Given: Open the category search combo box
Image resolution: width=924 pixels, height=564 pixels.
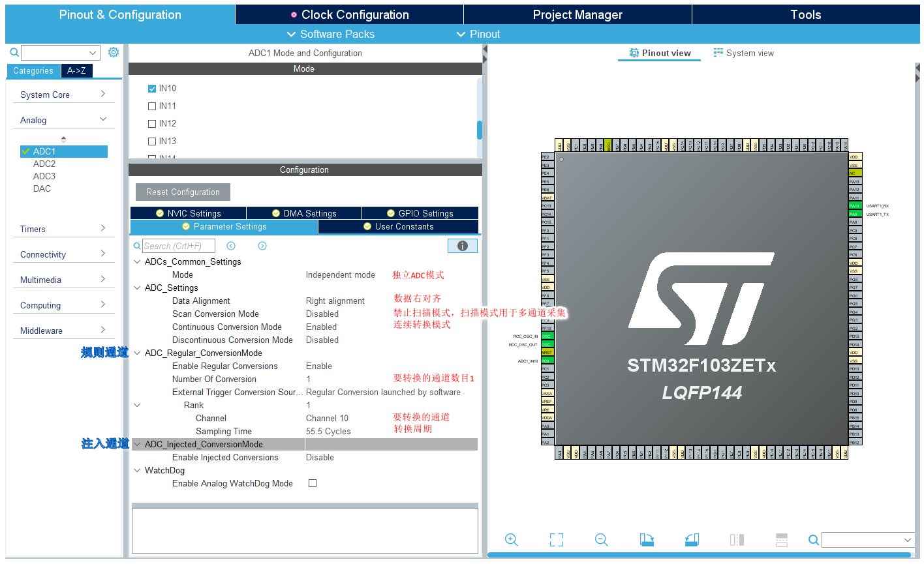Looking at the screenshot, I should [61, 53].
